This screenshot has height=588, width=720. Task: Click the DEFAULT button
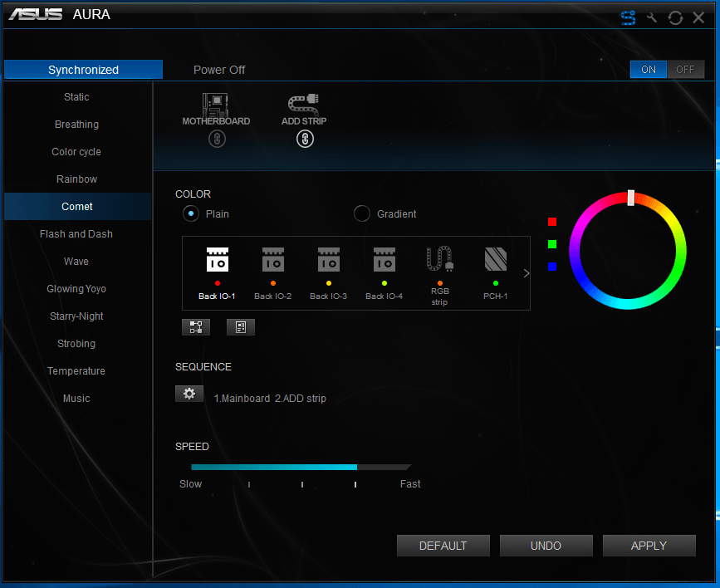443,546
